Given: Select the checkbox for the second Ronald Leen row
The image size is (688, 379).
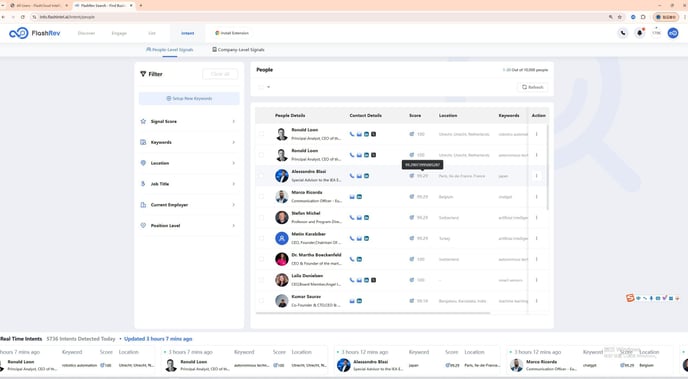Looking at the screenshot, I should coord(262,155).
